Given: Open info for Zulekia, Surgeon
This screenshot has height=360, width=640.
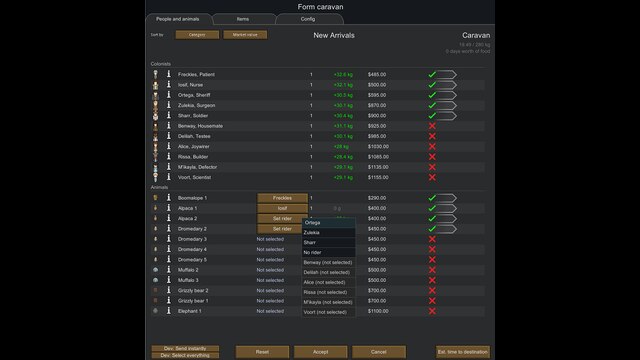Looking at the screenshot, I should coord(169,105).
